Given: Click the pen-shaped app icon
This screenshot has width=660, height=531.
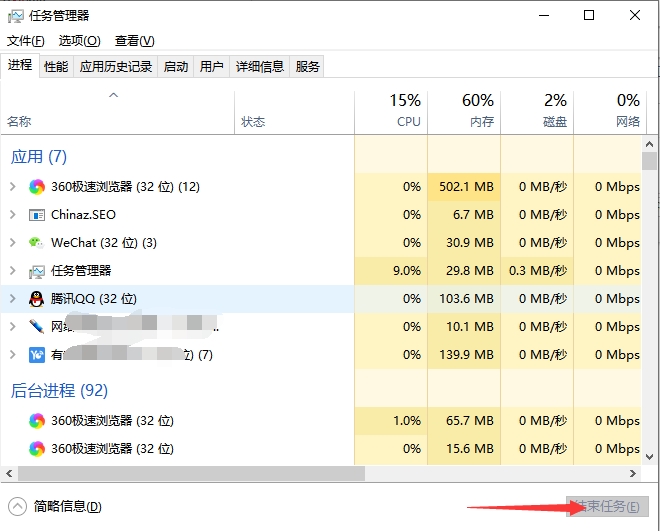Looking at the screenshot, I should click(x=37, y=327).
